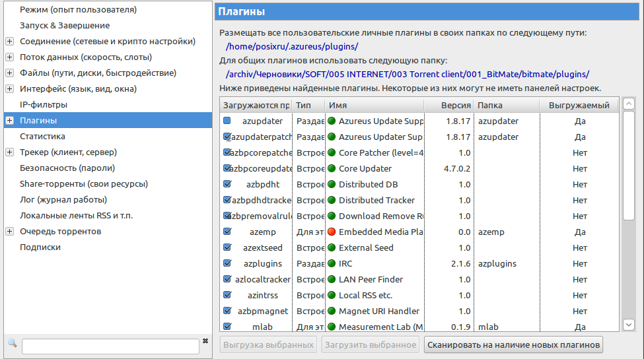Click the green status dot next to IRC
The height and width of the screenshot is (359, 644).
332,263
